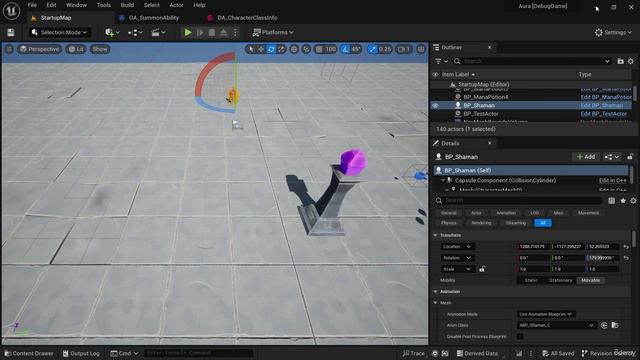Click Edit in C++ link for Capsule Component

click(612, 180)
